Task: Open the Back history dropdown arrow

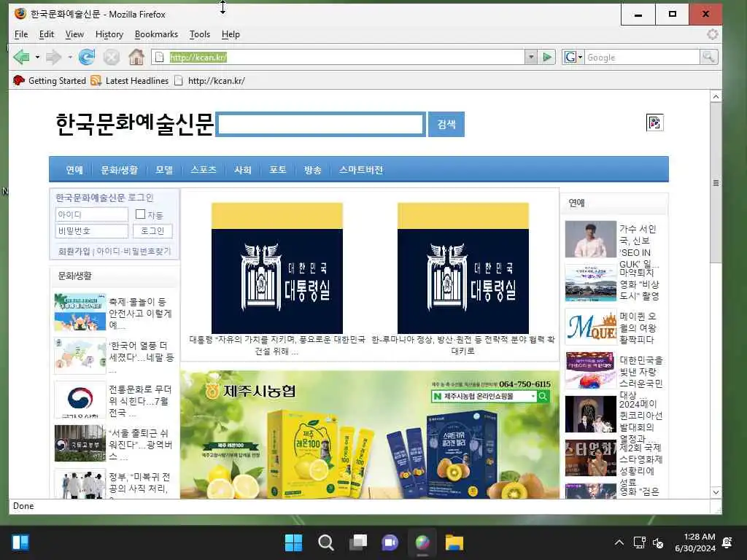Action: (x=37, y=57)
